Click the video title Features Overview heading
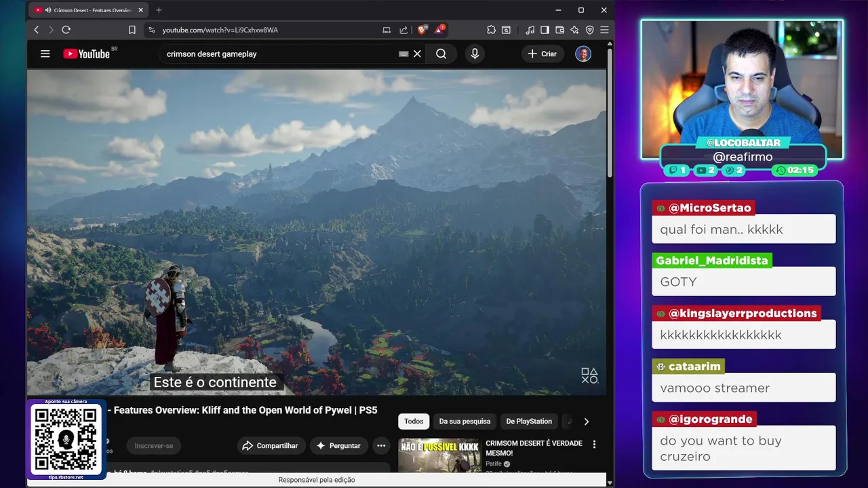 [245, 410]
